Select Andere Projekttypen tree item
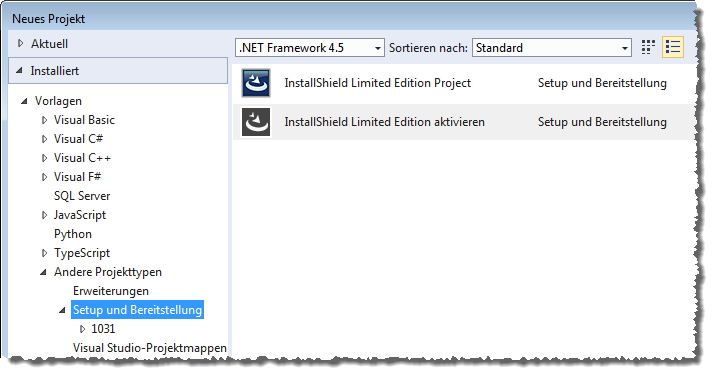The image size is (715, 378). click(x=108, y=272)
